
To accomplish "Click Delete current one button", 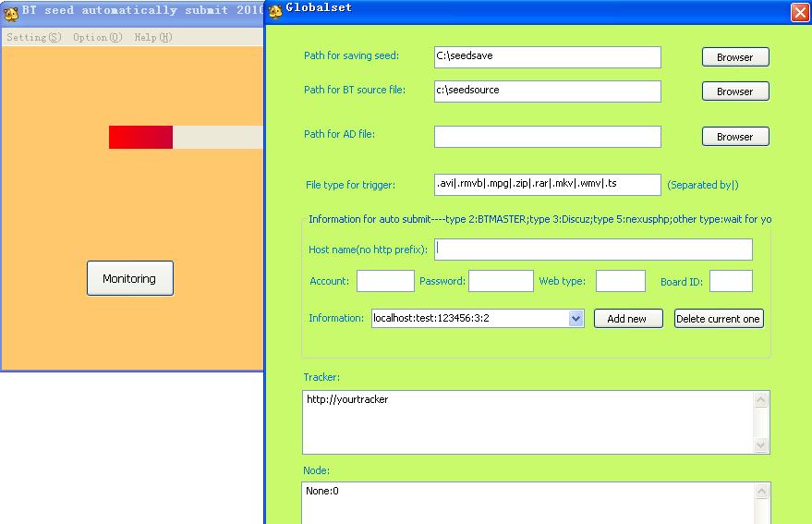I will [719, 319].
